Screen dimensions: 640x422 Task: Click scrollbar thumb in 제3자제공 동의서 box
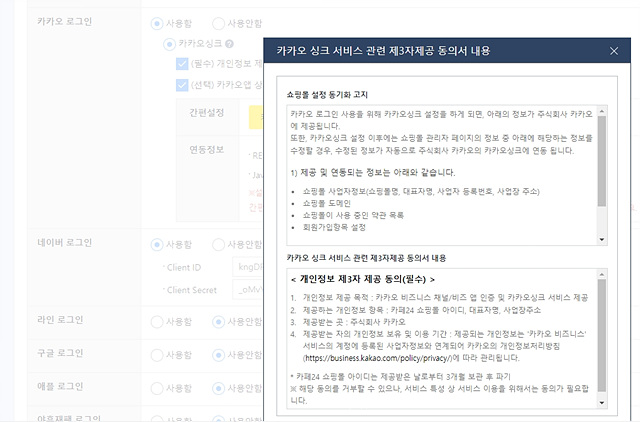point(602,335)
